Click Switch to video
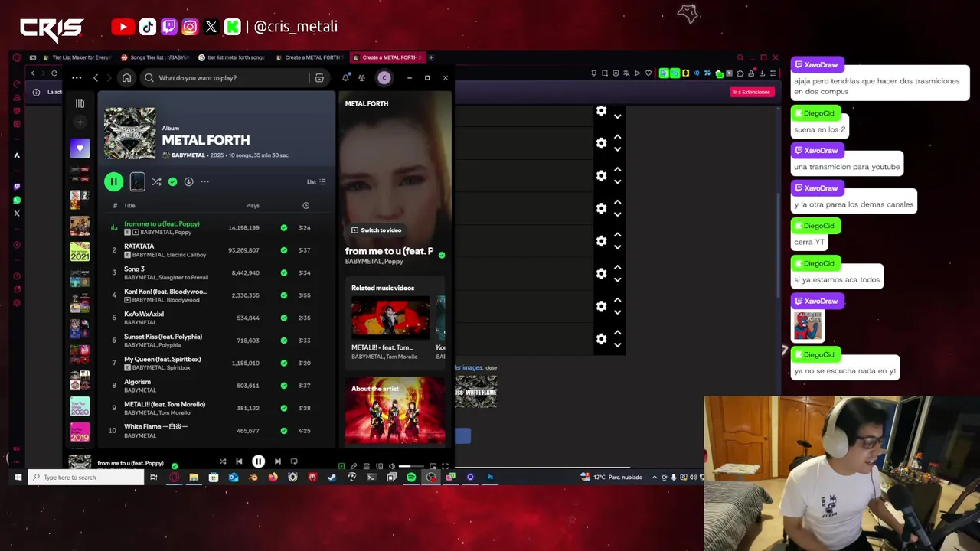Screen dimensions: 980x551 click(376, 230)
